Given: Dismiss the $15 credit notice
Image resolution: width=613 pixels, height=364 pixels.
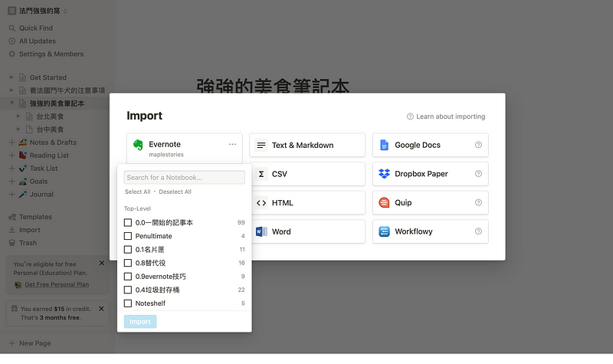Looking at the screenshot, I should point(101,309).
